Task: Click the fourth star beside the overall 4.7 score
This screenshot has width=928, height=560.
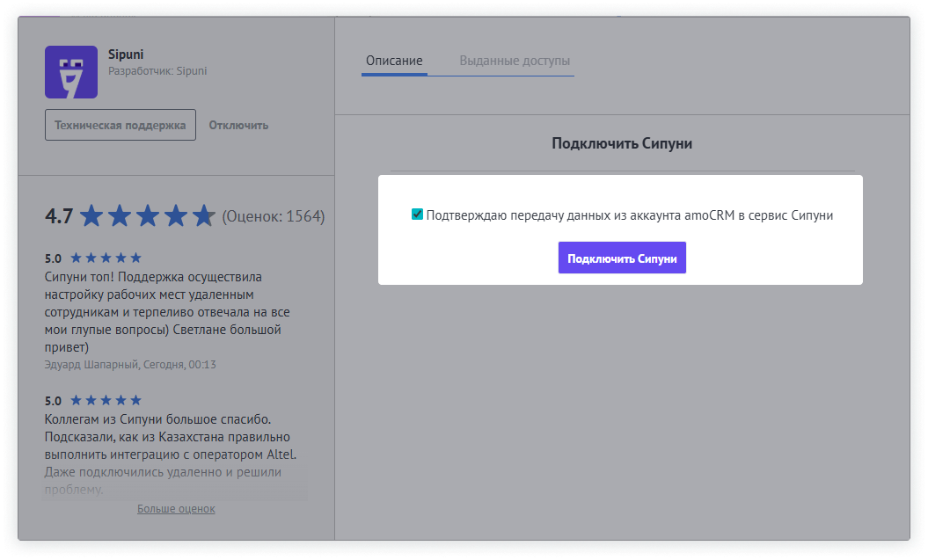Action: [x=174, y=214]
